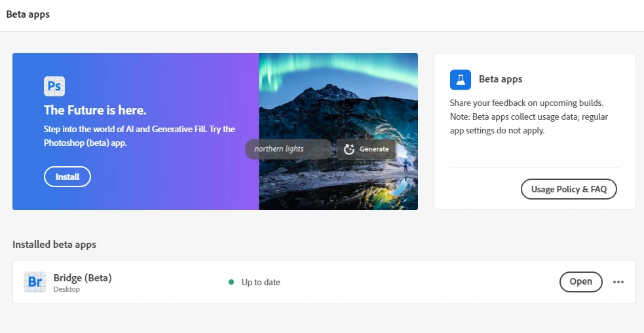
Task: Click The Future is here headline
Action: pyautogui.click(x=95, y=110)
